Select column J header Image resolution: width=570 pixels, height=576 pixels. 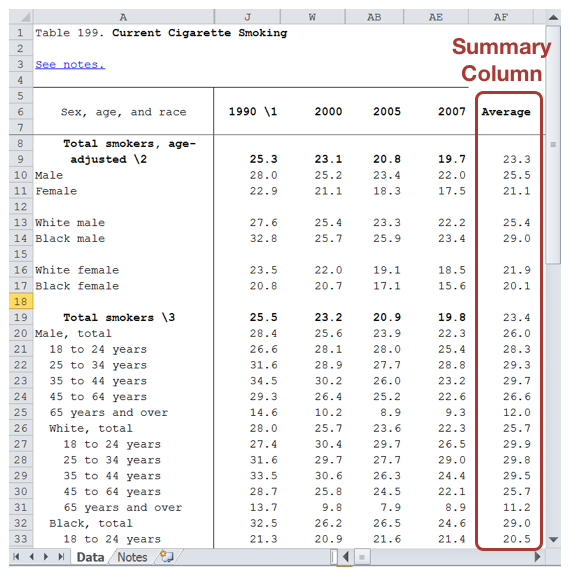pyautogui.click(x=248, y=17)
